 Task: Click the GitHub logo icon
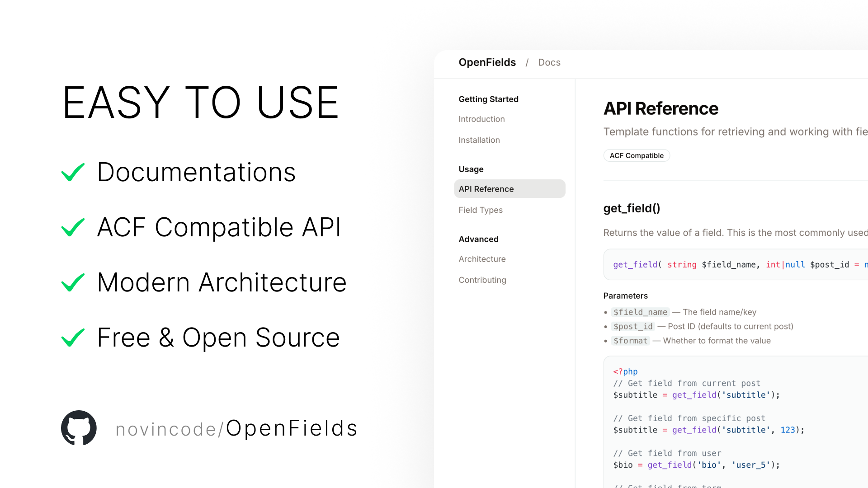(x=79, y=427)
